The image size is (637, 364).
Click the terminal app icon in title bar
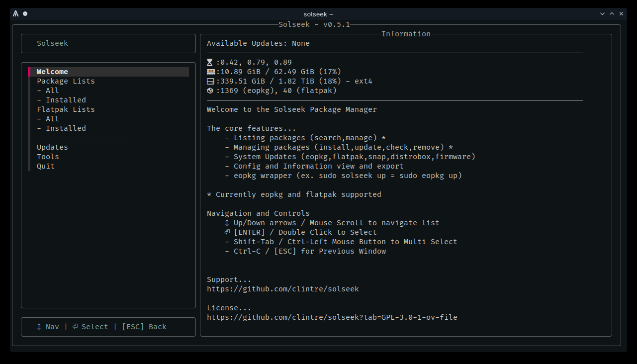(16, 14)
